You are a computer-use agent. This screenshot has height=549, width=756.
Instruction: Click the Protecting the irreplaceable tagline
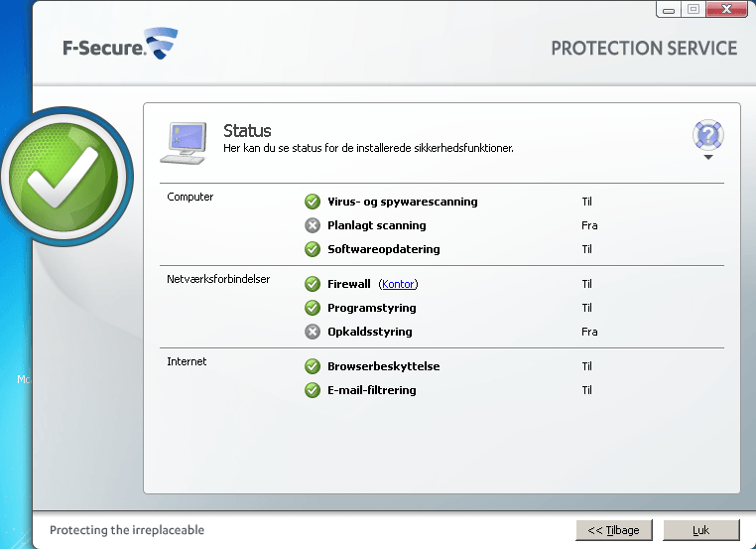[x=127, y=530]
